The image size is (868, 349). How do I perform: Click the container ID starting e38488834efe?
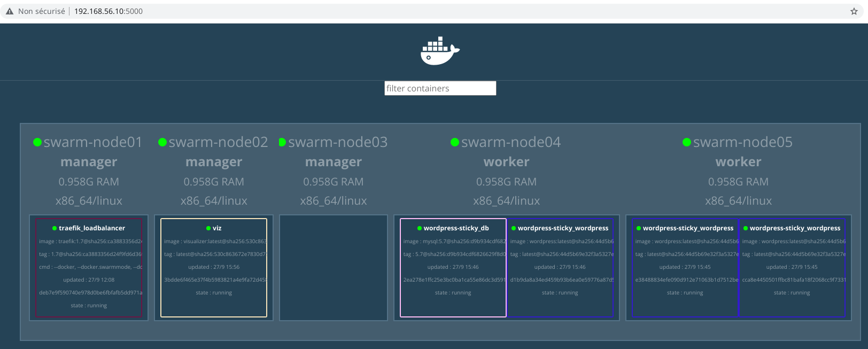[687, 280]
